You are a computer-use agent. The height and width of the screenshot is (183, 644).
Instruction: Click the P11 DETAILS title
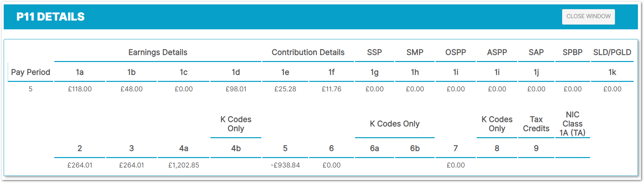click(51, 17)
